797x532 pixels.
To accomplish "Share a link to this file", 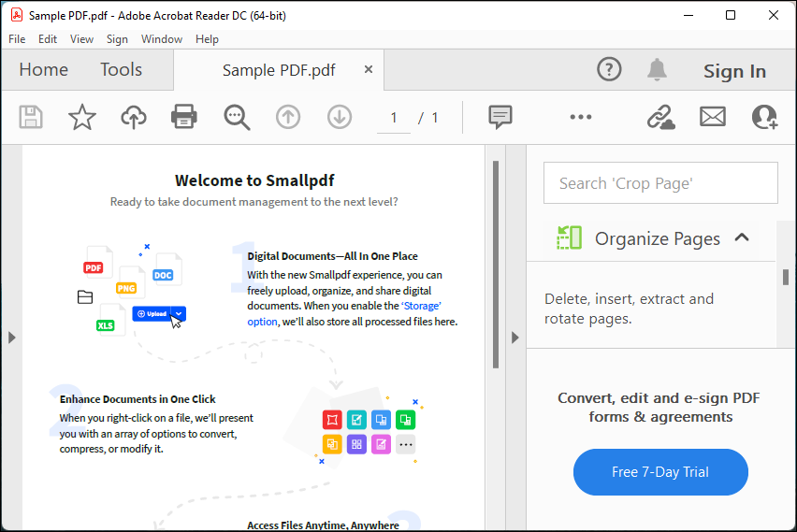I will [x=660, y=118].
